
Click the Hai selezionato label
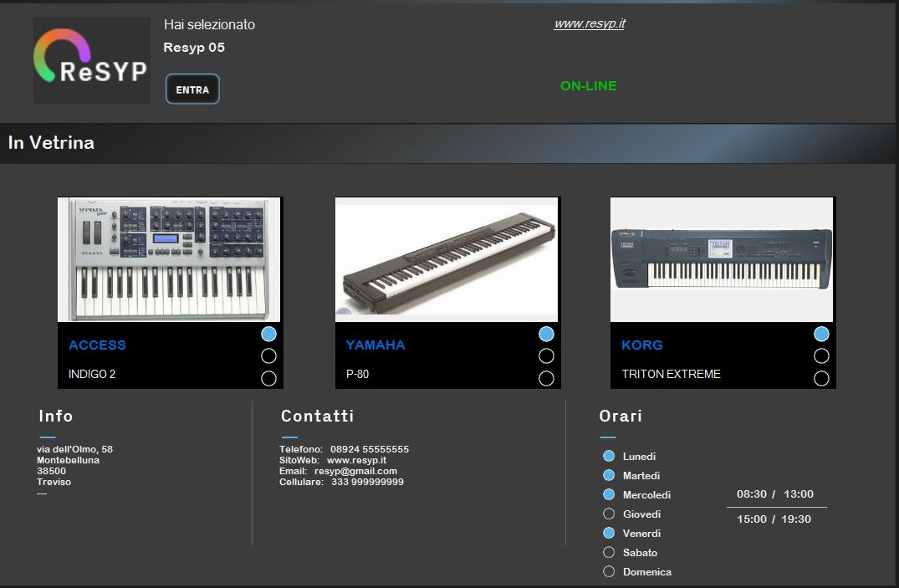209,24
